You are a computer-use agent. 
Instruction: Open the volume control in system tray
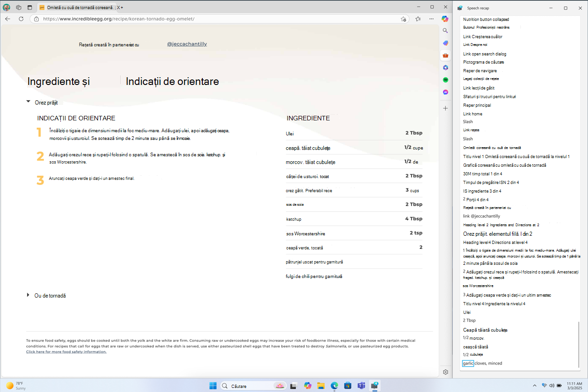point(552,386)
